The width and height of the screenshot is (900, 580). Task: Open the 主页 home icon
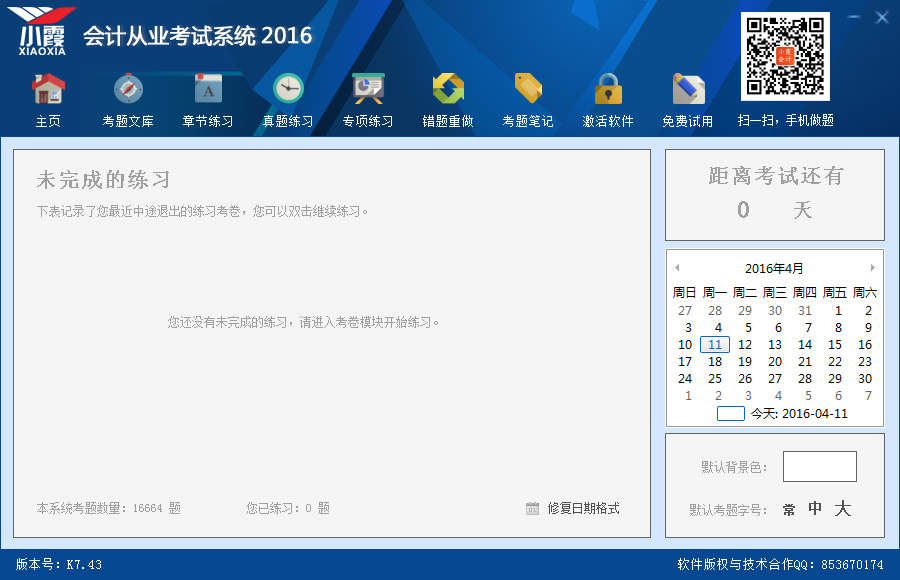[48, 89]
